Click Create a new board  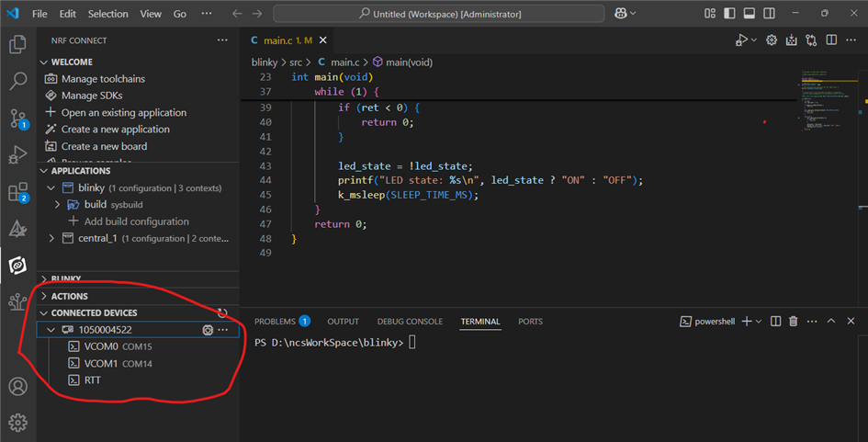click(104, 146)
